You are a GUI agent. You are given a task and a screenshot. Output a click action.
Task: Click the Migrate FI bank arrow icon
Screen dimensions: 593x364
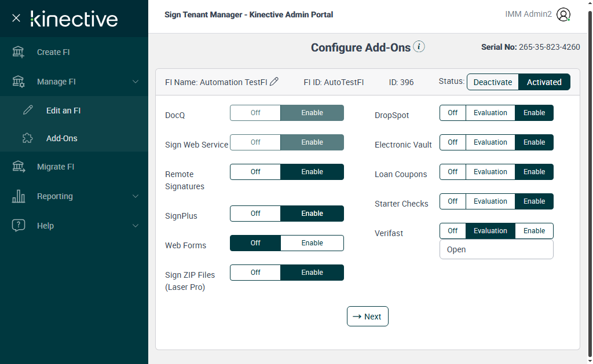(18, 167)
